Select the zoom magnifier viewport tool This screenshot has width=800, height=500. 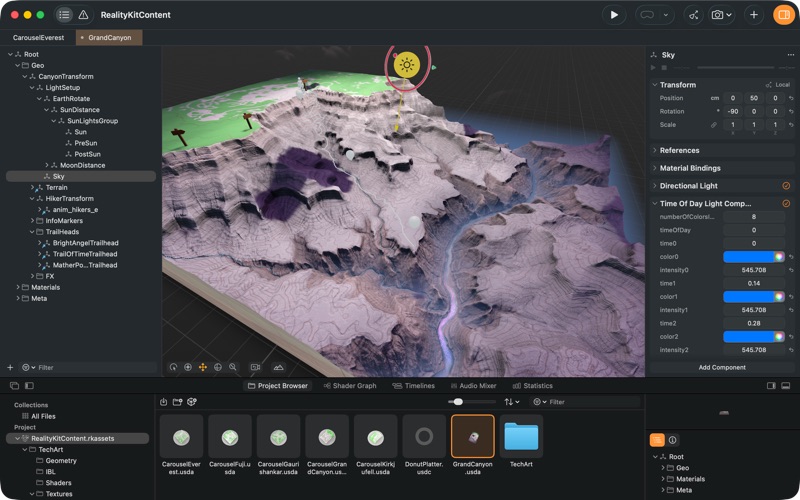click(233, 367)
